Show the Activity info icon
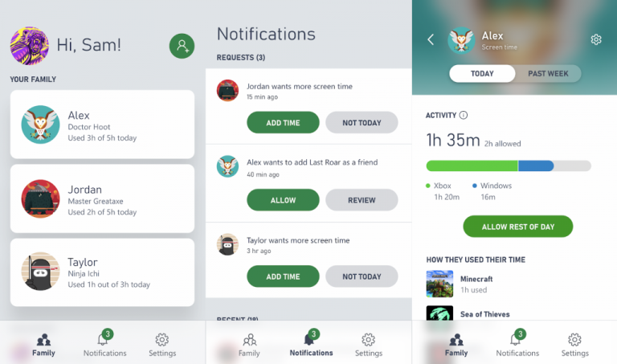Viewport: 617px width, 364px height. [x=464, y=115]
